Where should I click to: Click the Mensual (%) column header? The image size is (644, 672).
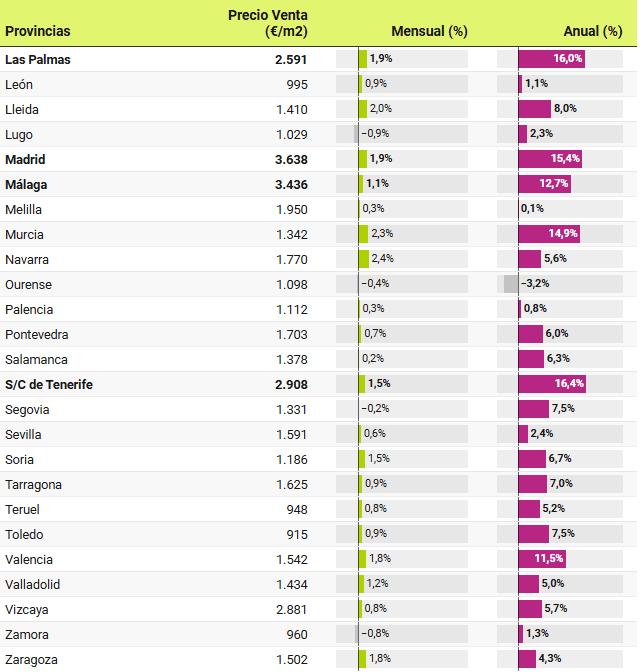point(430,31)
